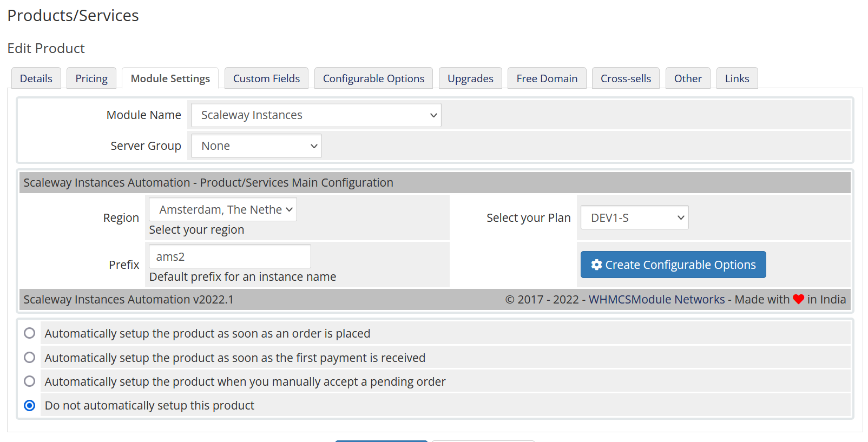Switch to the Links tab
The height and width of the screenshot is (442, 868).
tap(737, 78)
